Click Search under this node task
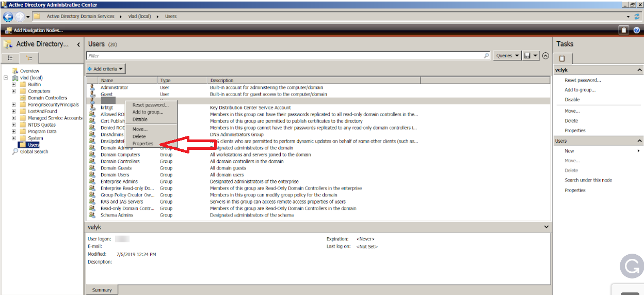Image resolution: width=644 pixels, height=295 pixels. 588,180
